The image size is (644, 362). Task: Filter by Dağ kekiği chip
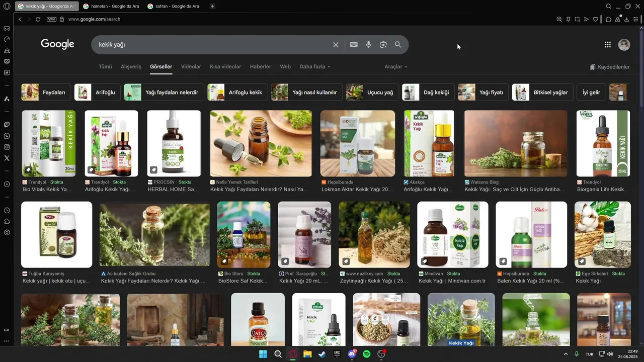(x=429, y=93)
